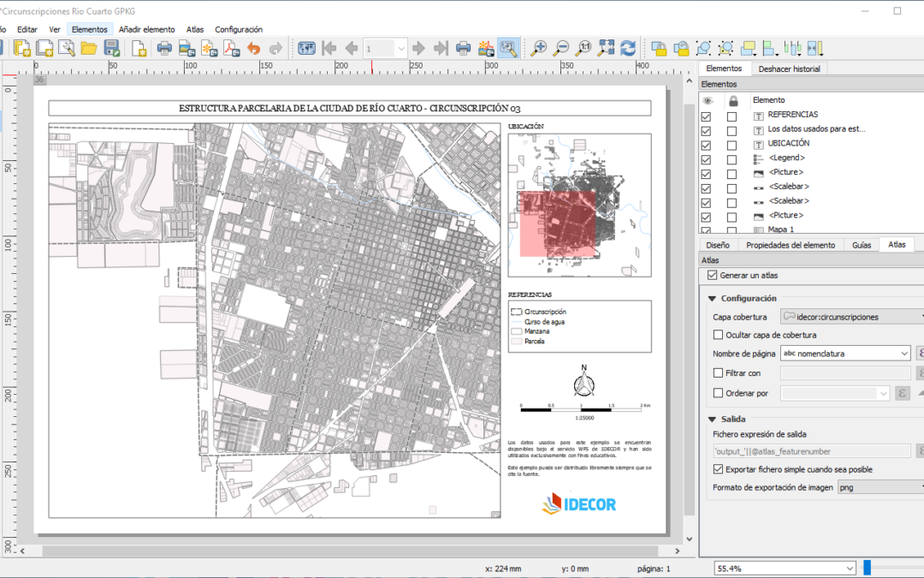
Task: Open the atlas page number combo box
Action: (x=385, y=48)
